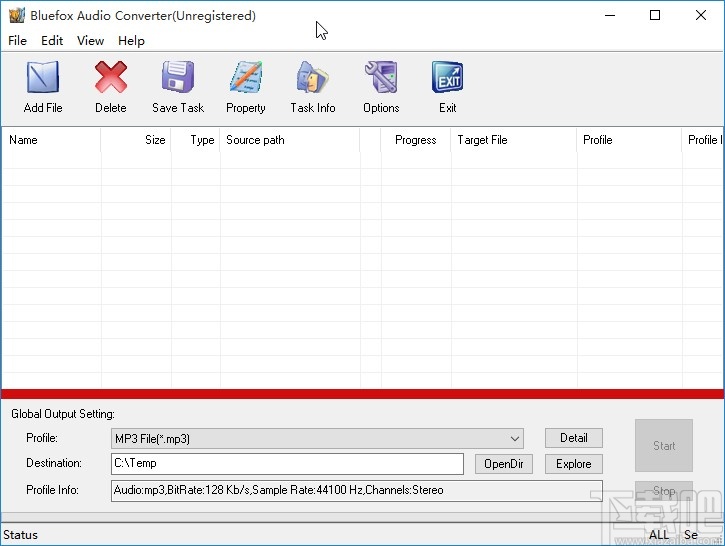The width and height of the screenshot is (725, 546).
Task: Click the Profile column header
Action: click(x=629, y=140)
